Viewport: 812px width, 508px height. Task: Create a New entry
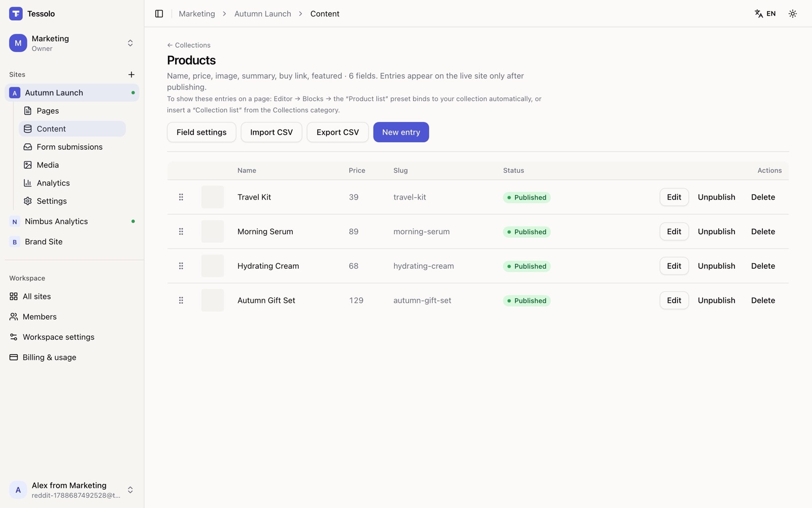pos(401,132)
